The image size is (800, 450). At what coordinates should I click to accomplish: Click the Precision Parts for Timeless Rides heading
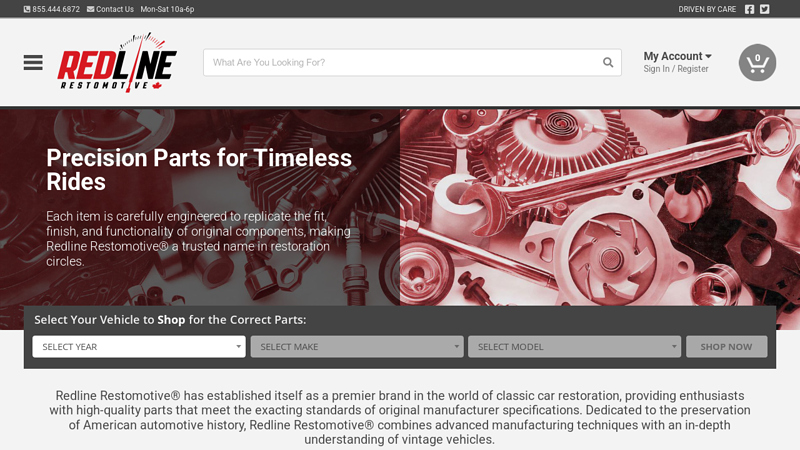[x=199, y=170]
